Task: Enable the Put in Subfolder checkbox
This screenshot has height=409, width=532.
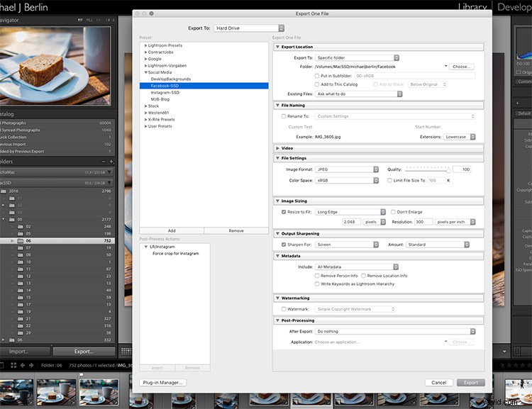Action: click(x=317, y=76)
